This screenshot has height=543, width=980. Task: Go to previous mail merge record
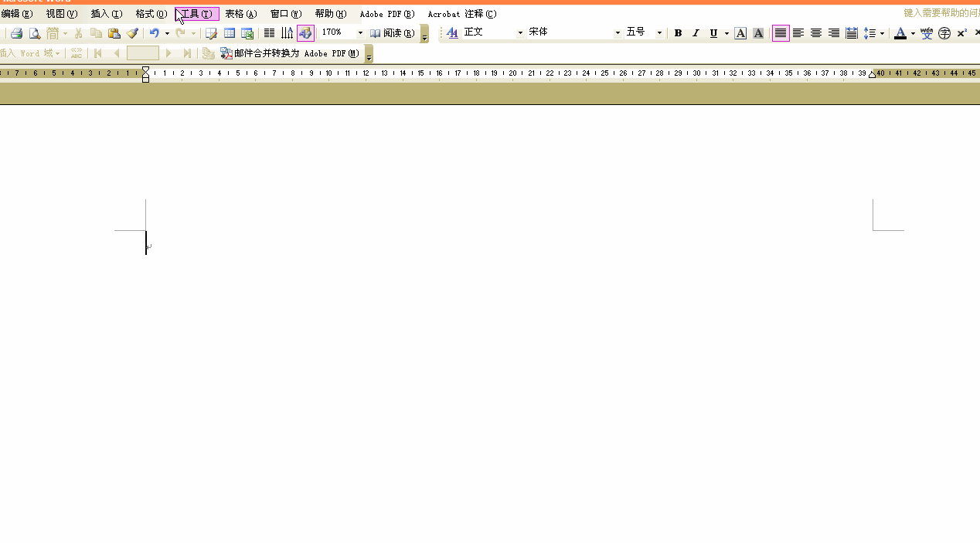click(117, 53)
